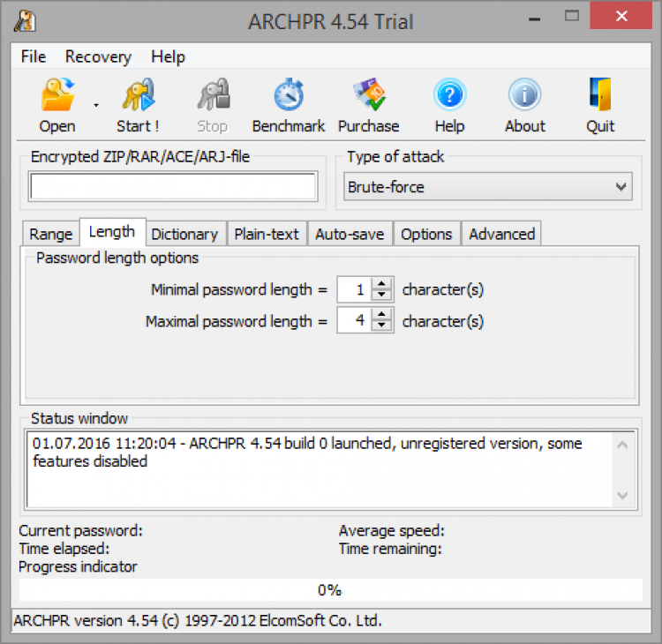
Task: Maximize the ARCHPR window
Action: pos(572,16)
